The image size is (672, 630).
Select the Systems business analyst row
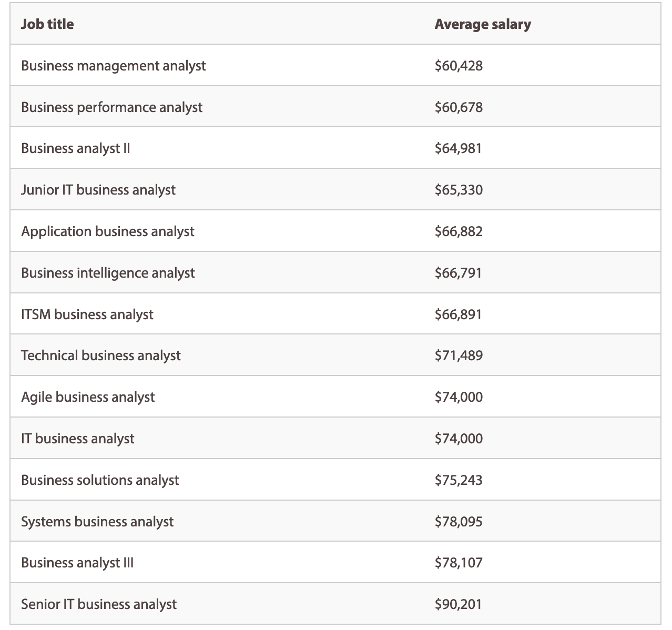coord(97,521)
